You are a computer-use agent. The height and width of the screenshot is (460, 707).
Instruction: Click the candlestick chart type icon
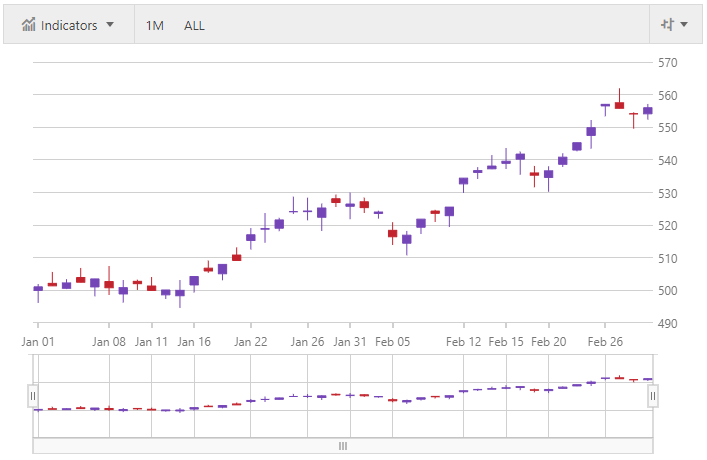[x=668, y=25]
